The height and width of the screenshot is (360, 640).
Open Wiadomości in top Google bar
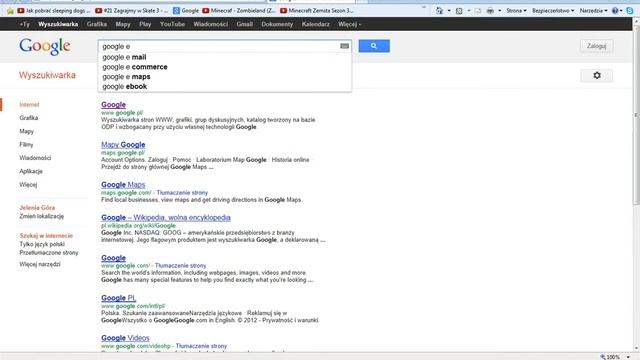point(211,24)
